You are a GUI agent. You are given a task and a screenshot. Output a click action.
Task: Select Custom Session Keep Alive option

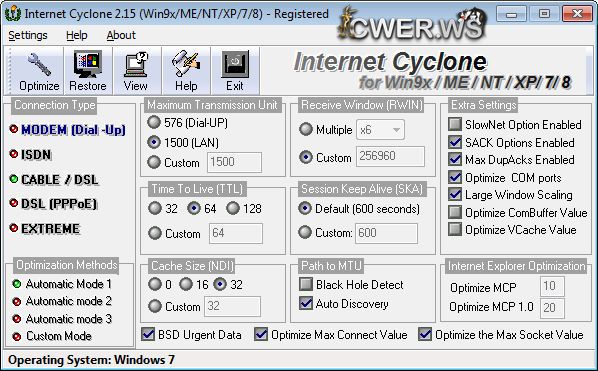click(305, 232)
